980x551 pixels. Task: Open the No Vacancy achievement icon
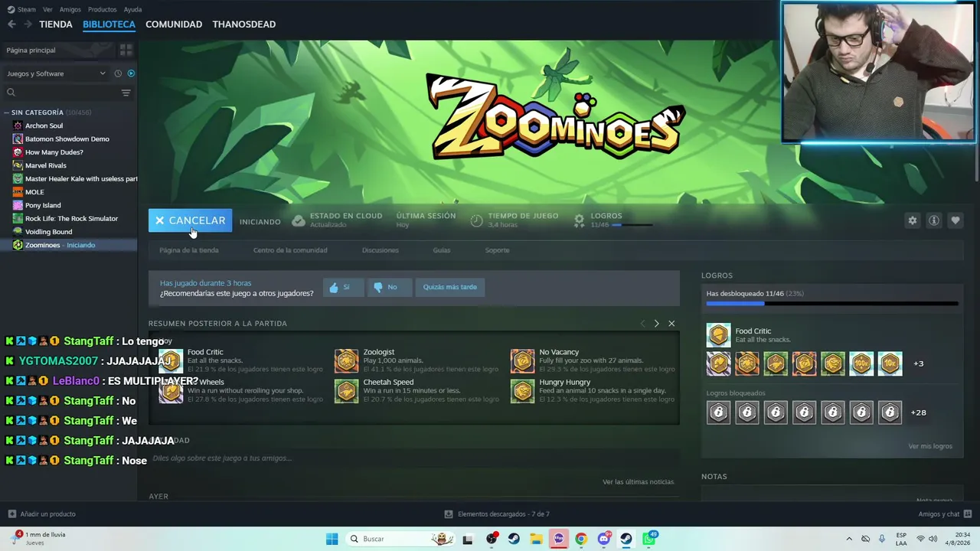pyautogui.click(x=522, y=361)
